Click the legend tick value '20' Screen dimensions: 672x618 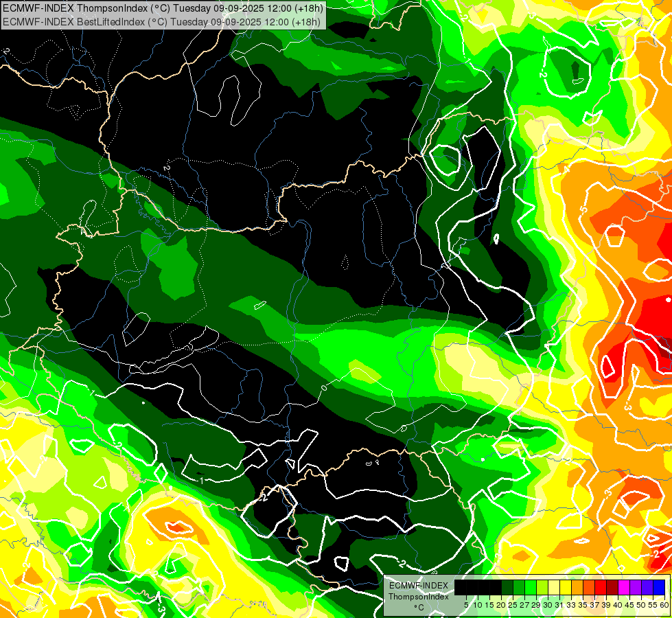click(502, 605)
